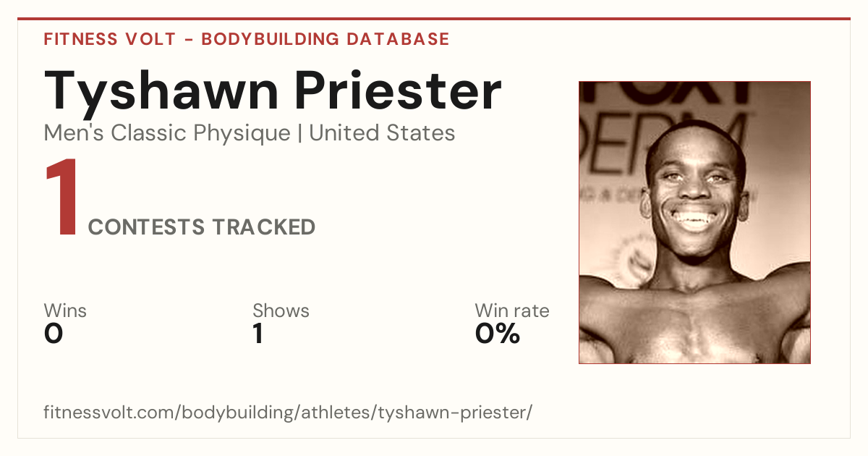Open the fitnessvolt.com athlete profile URL

[288, 413]
